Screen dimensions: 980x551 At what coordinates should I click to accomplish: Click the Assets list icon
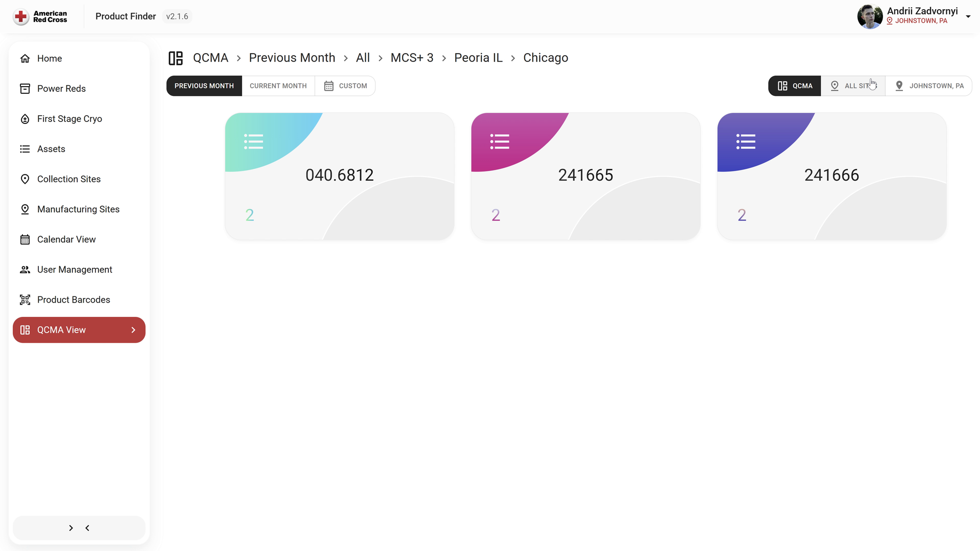25,149
